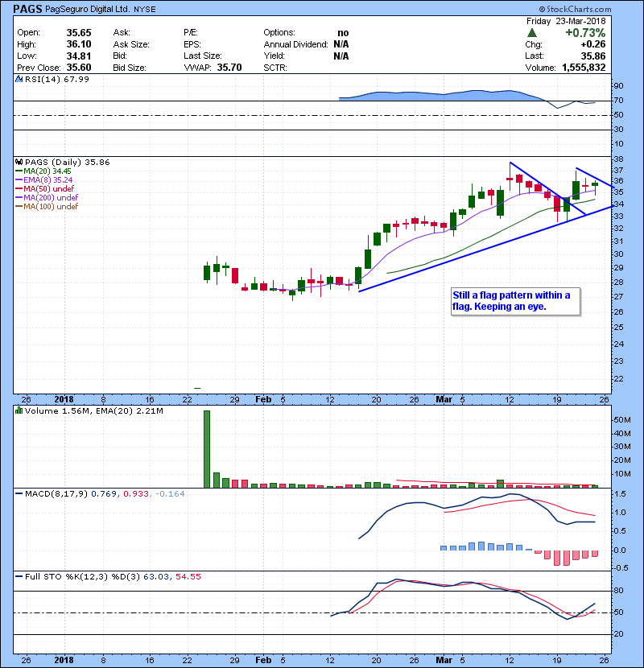Click the tallest green volume bar

(206, 449)
